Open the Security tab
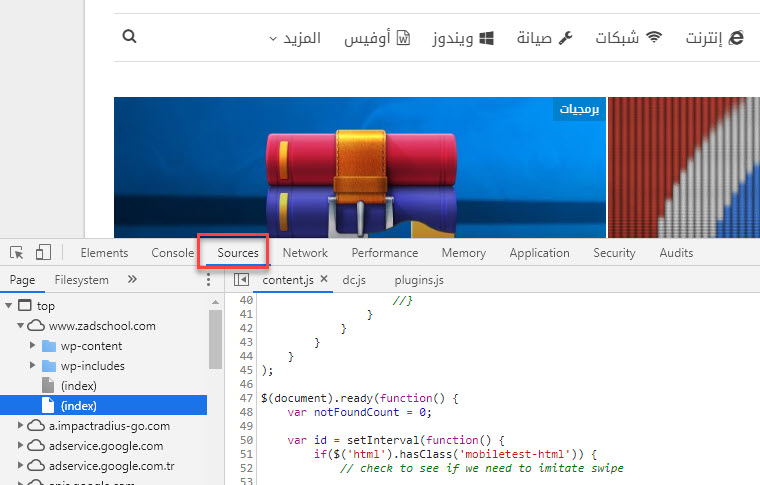 614,252
